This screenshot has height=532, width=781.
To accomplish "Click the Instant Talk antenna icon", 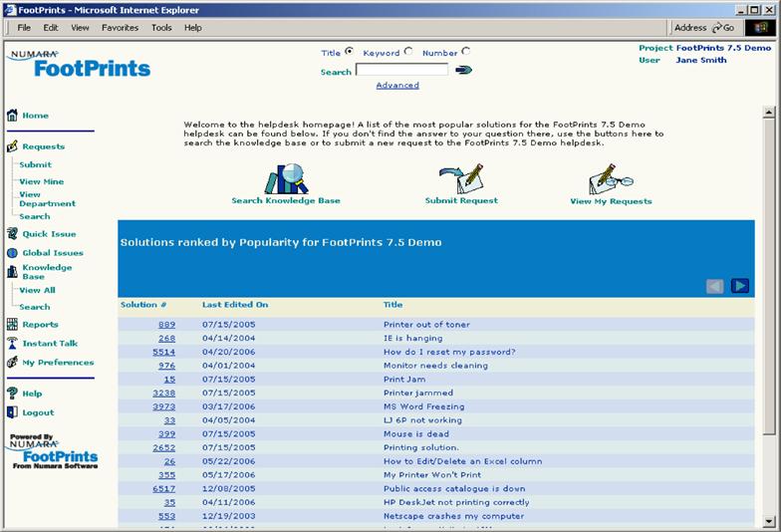I will coord(12,343).
